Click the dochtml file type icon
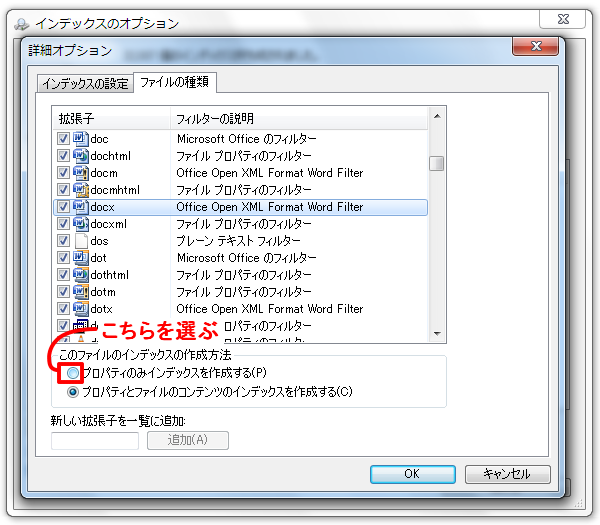The width and height of the screenshot is (600, 525). point(80,156)
